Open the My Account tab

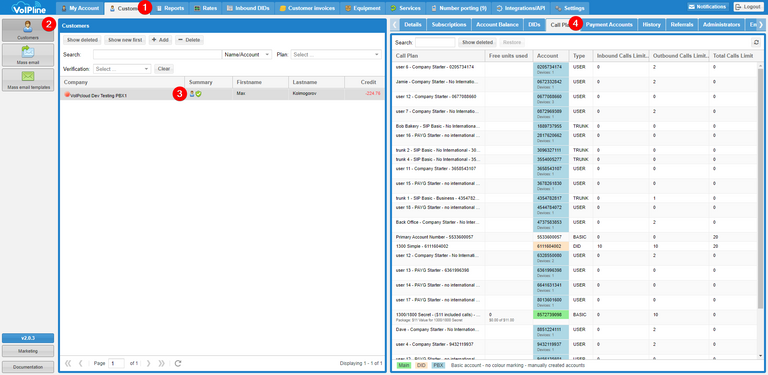[x=80, y=8]
